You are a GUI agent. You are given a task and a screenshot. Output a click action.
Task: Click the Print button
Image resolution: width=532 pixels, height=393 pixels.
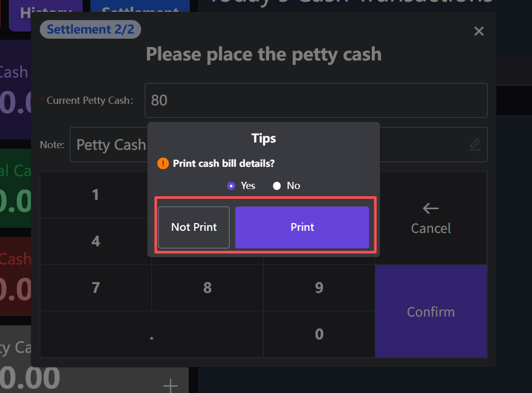click(x=302, y=227)
